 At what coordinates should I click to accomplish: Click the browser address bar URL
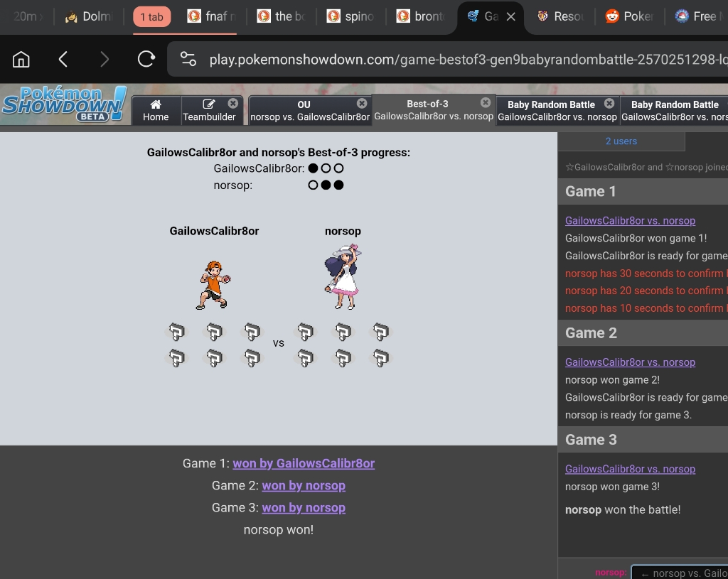[462, 59]
